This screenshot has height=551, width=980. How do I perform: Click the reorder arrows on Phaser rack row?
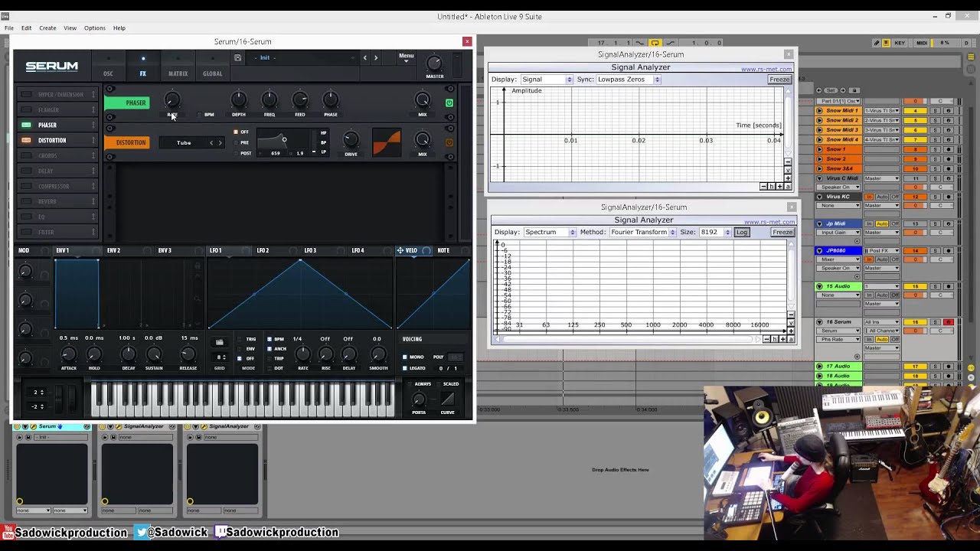tap(93, 125)
